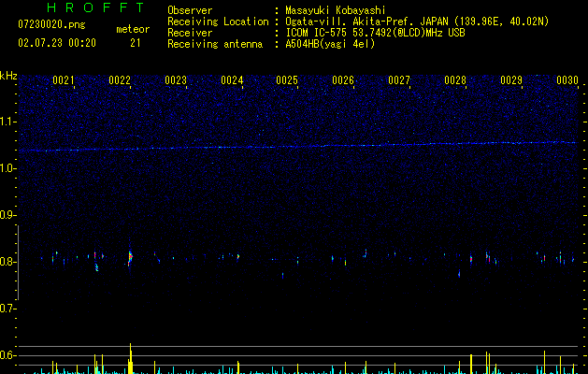Select the 0025 time label
This screenshot has height=374, width=588.
point(287,80)
